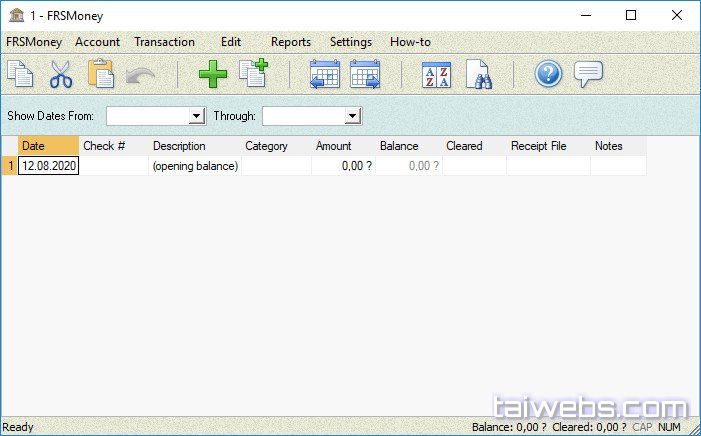This screenshot has width=701, height=436.
Task: Click the Cleared column header
Action: tap(464, 146)
